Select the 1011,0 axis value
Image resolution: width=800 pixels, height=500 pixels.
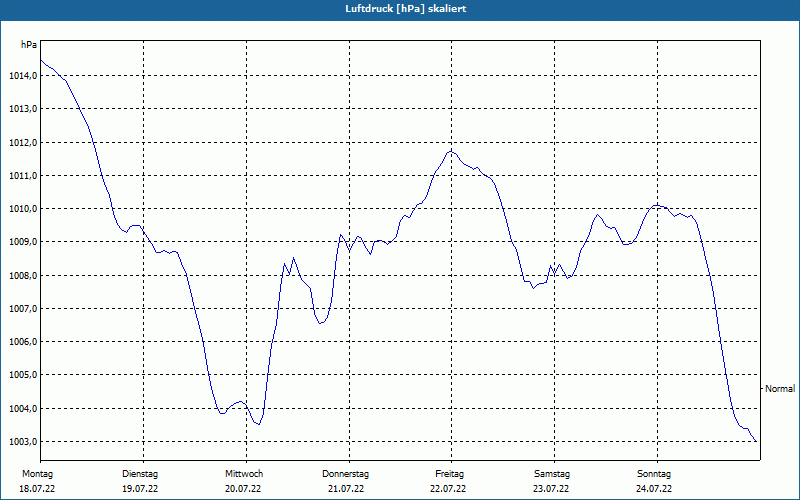pyautogui.click(x=23, y=176)
